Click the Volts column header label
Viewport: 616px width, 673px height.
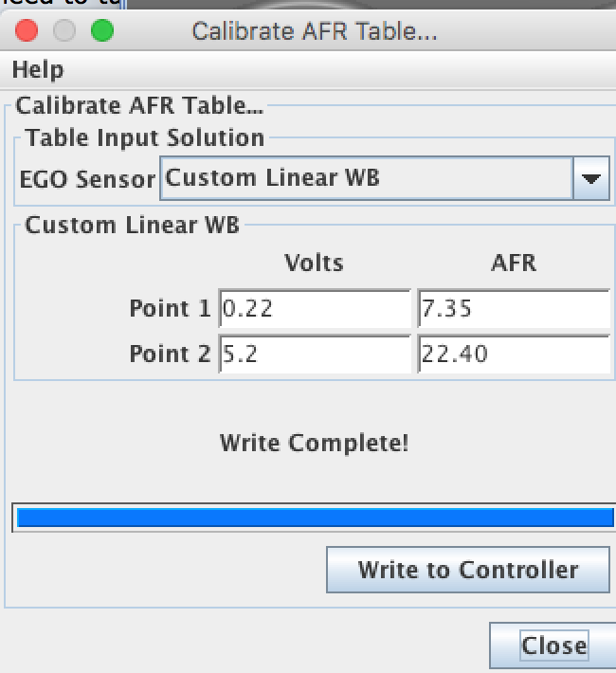[x=314, y=263]
